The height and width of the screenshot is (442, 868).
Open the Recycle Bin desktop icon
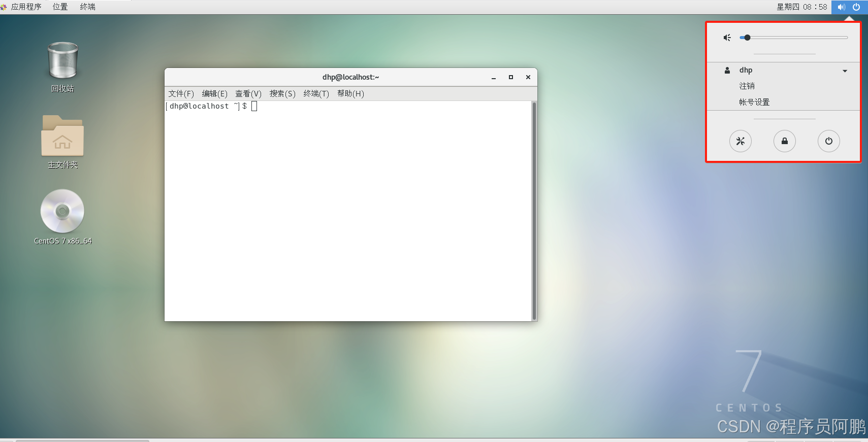(62, 61)
